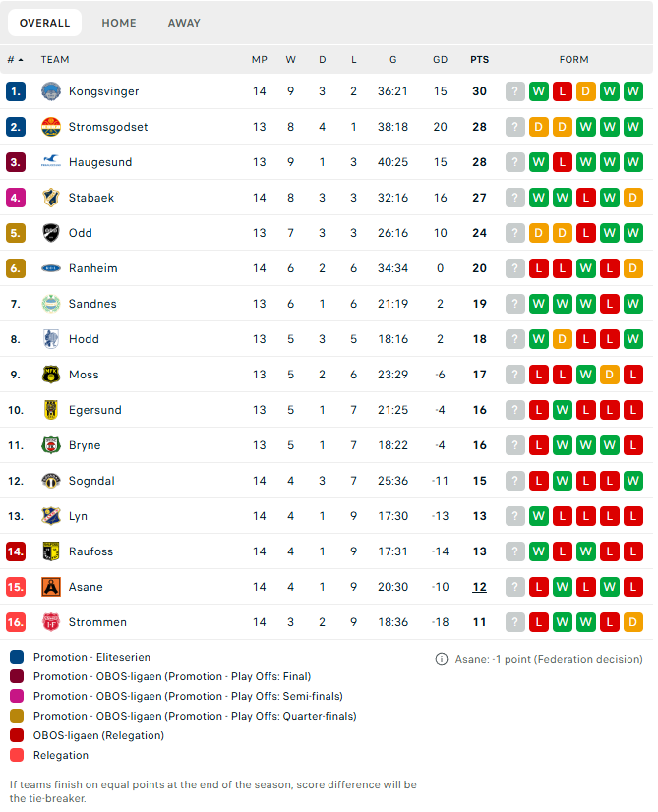Open the Ranheim team name link
The image size is (658, 812).
92,268
